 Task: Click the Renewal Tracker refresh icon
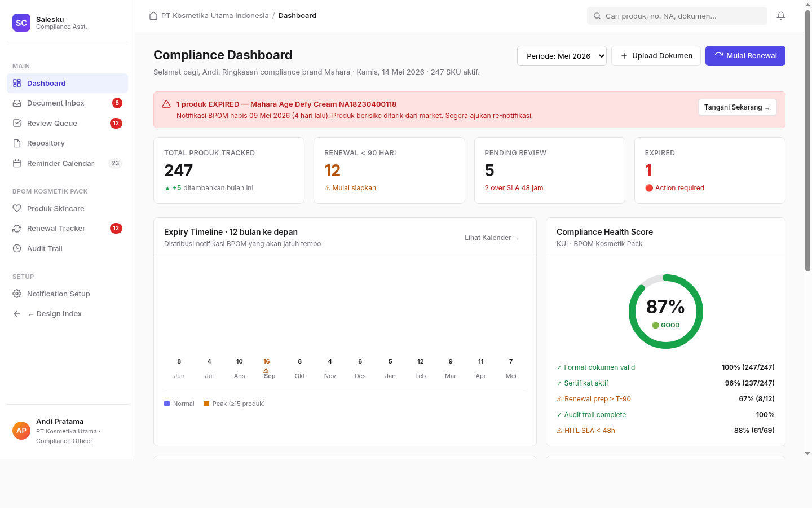point(17,229)
